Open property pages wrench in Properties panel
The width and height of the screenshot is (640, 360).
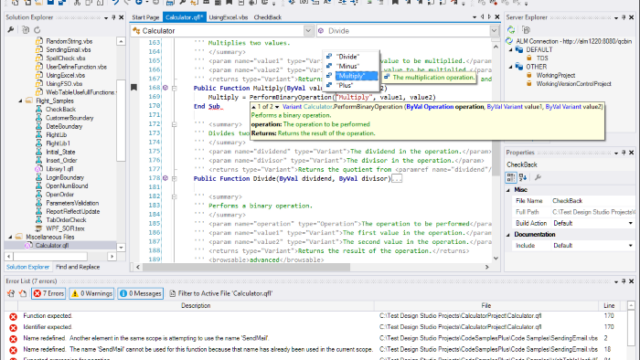click(538, 177)
